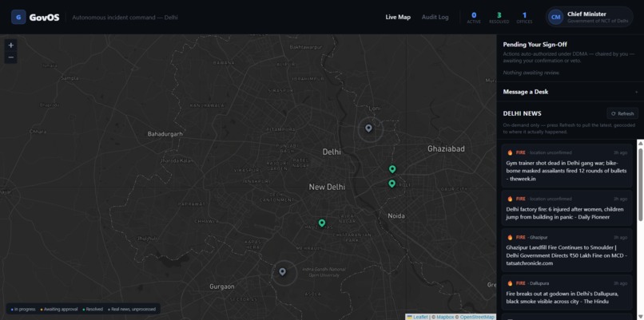
Task: Click the Gurgaon map label
Action: tap(222, 286)
